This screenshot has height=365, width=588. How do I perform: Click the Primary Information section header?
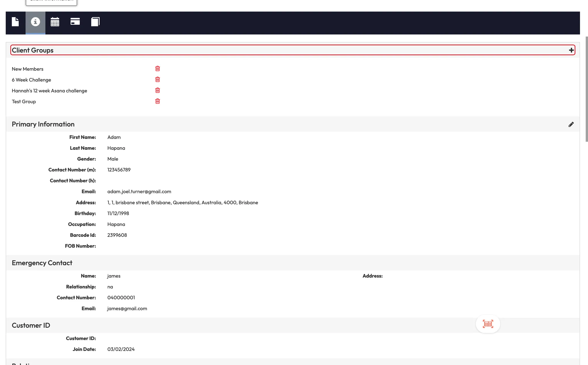coord(43,124)
